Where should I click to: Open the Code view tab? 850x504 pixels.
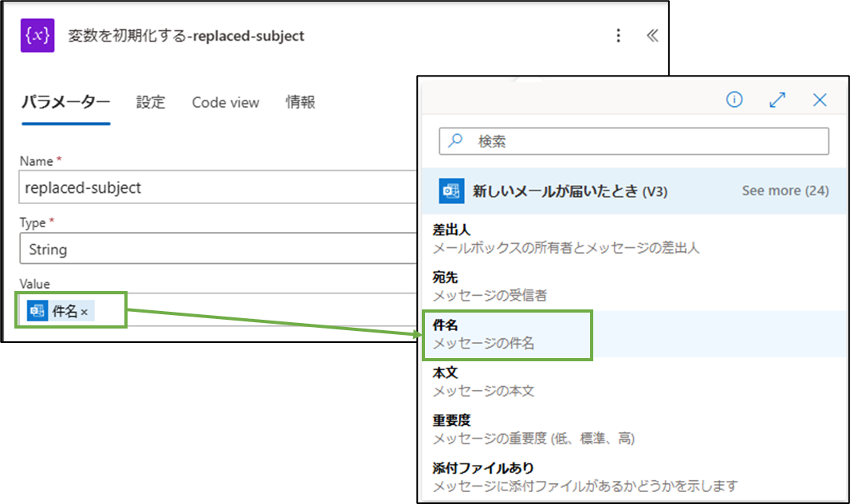coord(226,102)
